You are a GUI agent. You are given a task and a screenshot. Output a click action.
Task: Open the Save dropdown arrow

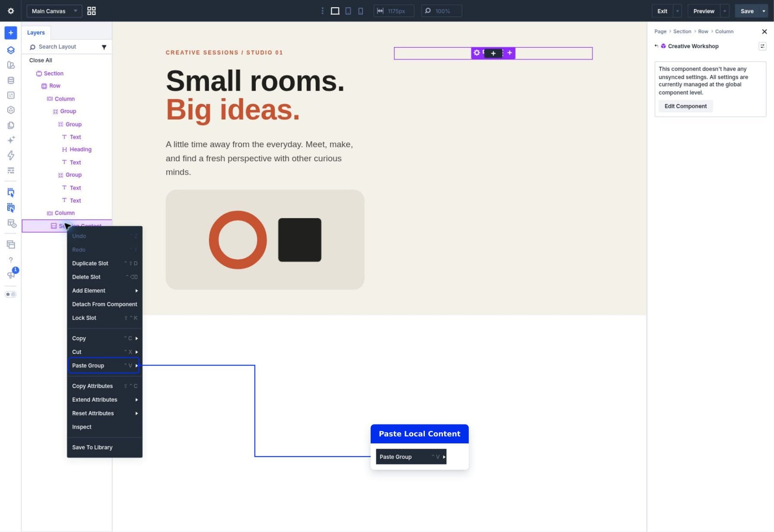(764, 11)
